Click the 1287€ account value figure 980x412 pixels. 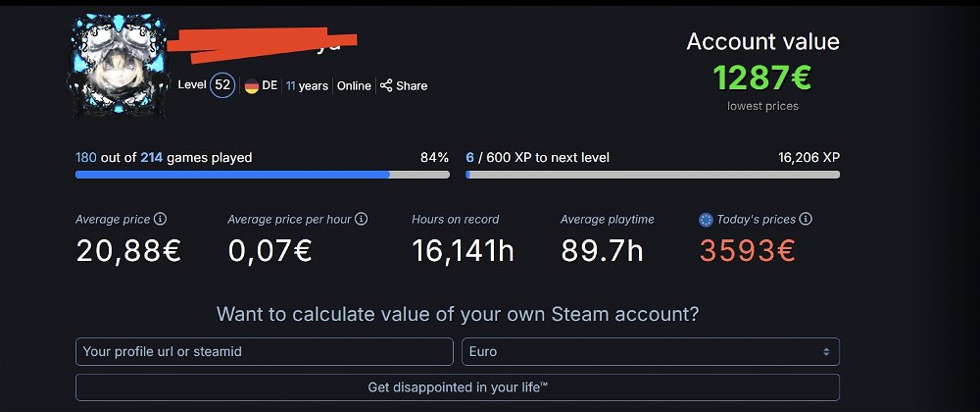(x=762, y=78)
